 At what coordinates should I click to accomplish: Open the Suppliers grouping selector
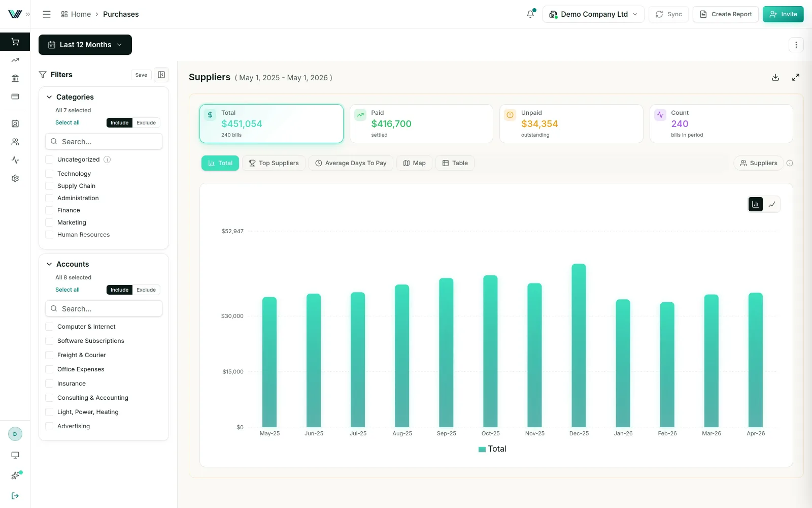tap(758, 163)
